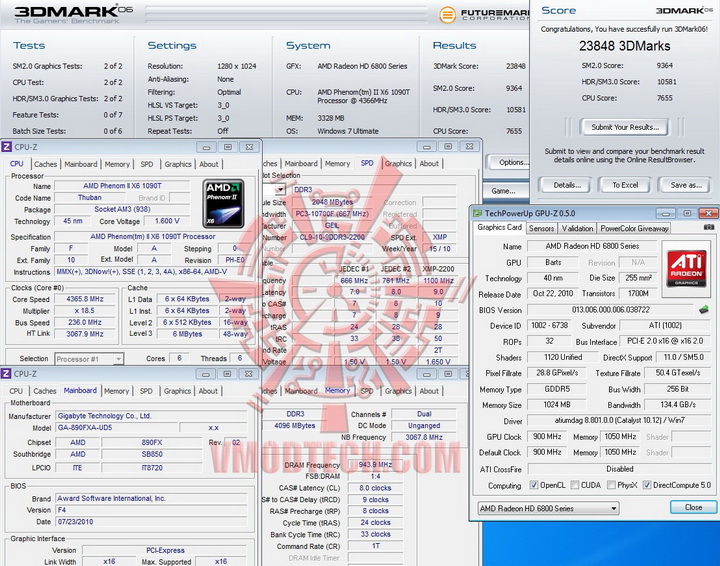Click the AMD Phenom II logo in CPU-Z
The width and height of the screenshot is (720, 566).
click(x=223, y=204)
